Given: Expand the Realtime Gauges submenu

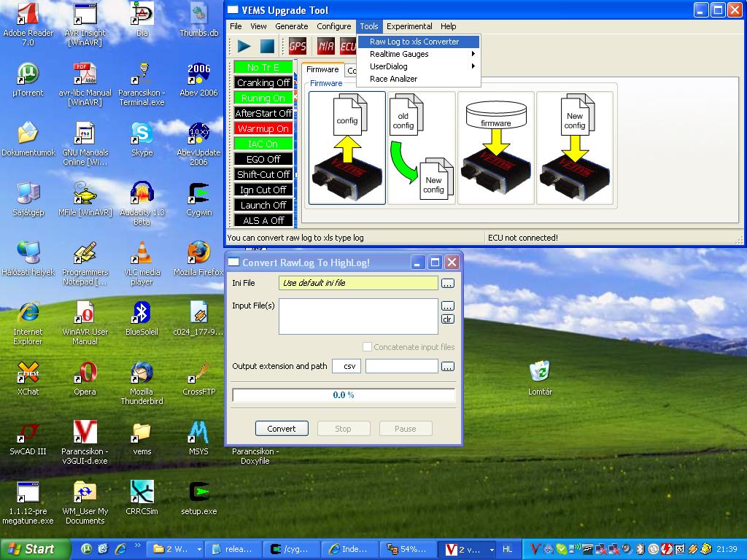Looking at the screenshot, I should click(x=419, y=54).
